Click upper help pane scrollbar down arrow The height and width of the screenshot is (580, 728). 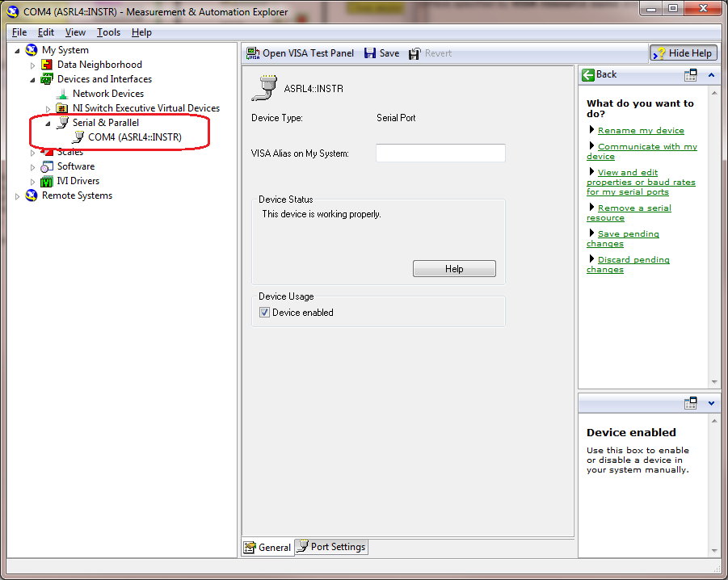click(714, 382)
